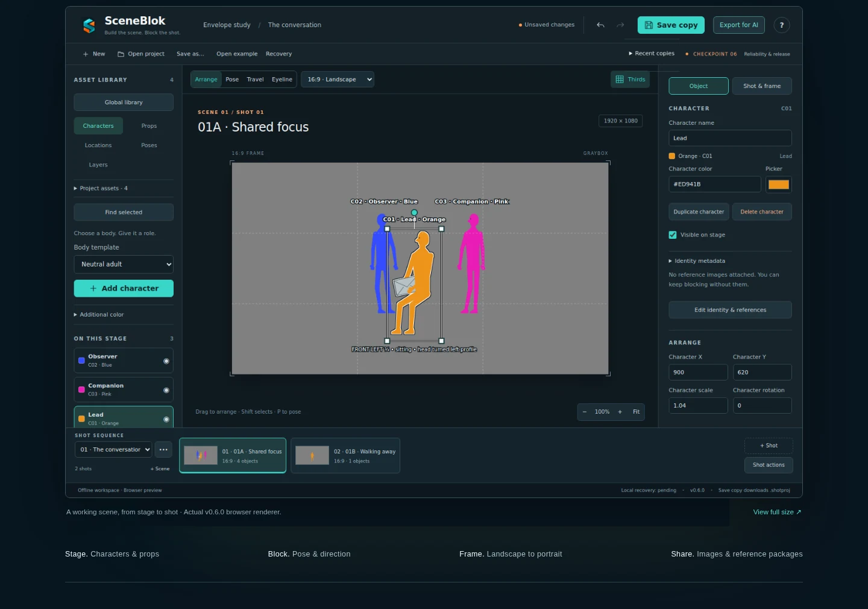Expand Recent copies list
Viewport: 868px width, 609px height.
(x=652, y=53)
